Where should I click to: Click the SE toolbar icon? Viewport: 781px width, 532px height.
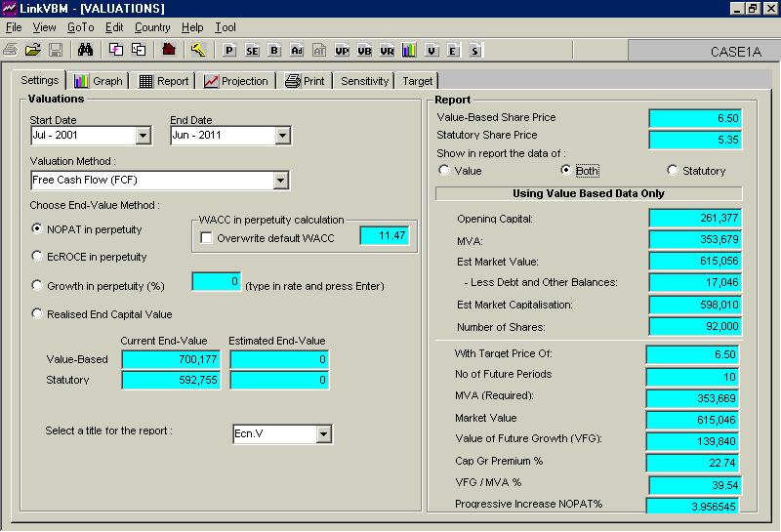coord(252,51)
